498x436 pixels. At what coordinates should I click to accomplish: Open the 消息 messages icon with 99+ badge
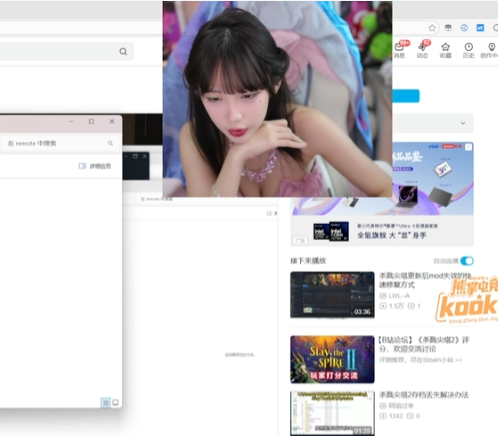coord(399,50)
